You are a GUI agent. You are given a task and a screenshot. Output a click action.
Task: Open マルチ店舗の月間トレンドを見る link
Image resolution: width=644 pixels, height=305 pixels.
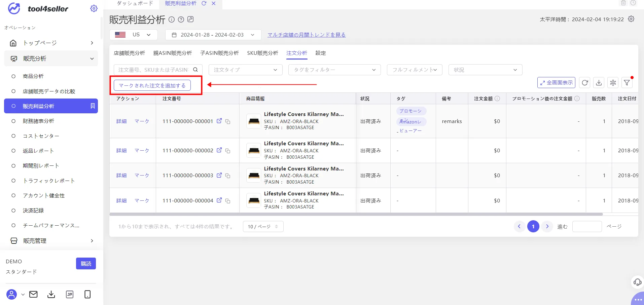307,35
